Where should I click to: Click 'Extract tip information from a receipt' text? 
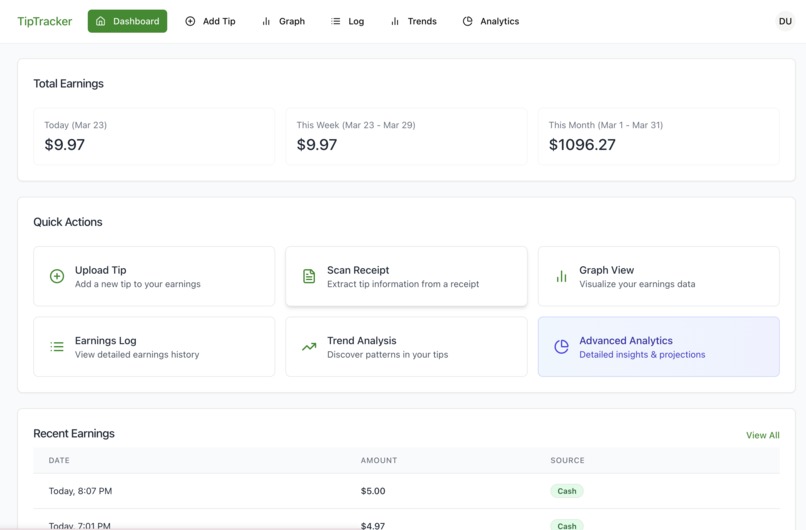[403, 284]
